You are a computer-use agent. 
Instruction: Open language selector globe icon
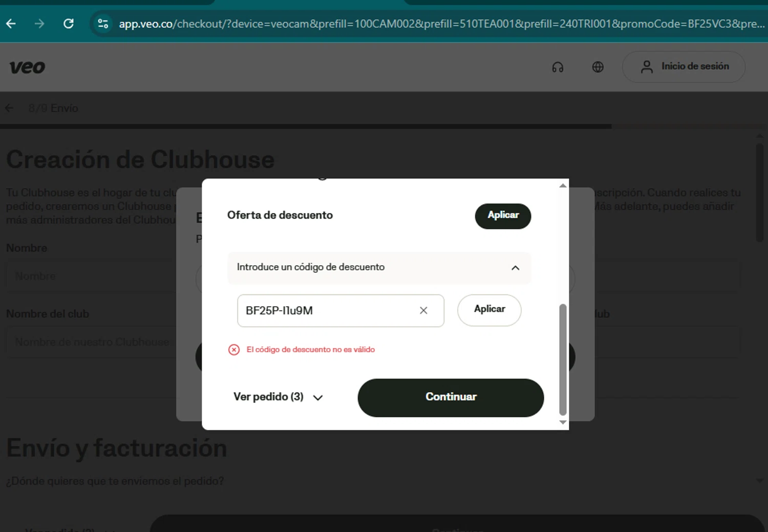point(598,67)
